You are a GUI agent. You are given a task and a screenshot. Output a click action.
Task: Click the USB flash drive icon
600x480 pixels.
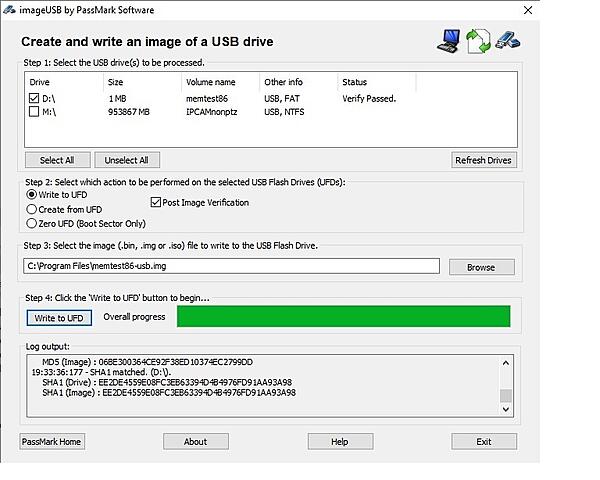(507, 40)
